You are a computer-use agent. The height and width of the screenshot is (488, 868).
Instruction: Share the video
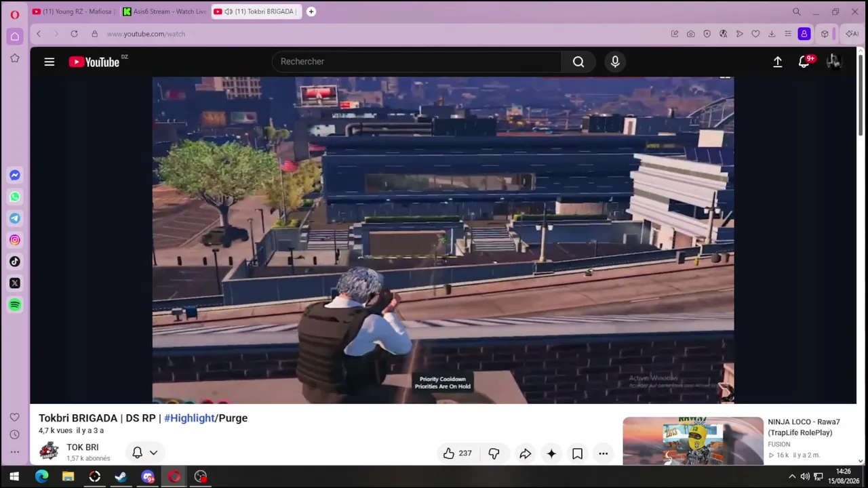(525, 453)
